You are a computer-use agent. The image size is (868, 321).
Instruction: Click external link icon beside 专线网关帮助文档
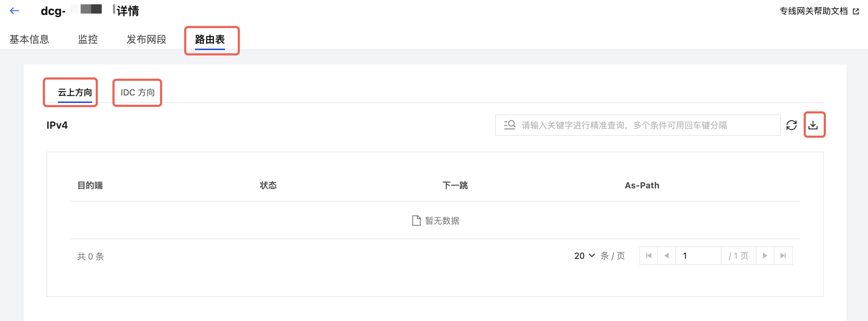[x=856, y=11]
